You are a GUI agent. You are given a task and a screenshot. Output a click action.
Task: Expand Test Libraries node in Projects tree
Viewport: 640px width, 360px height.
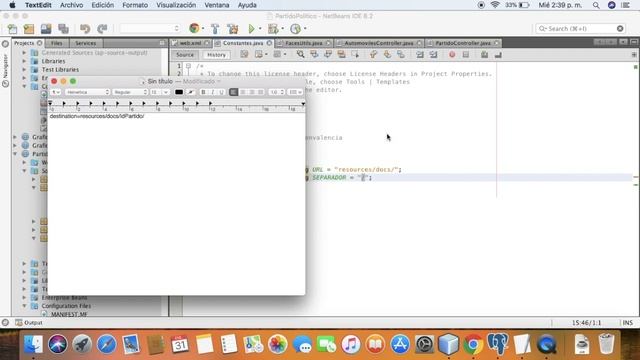click(x=24, y=70)
